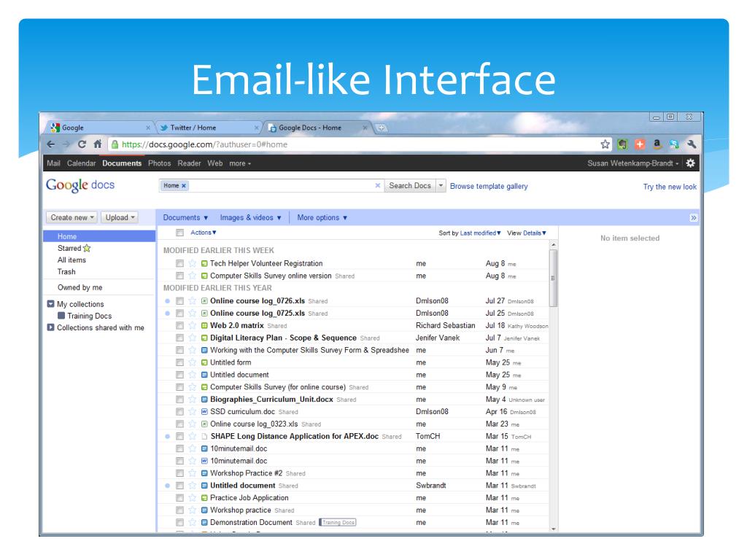Clear the search box with the X icon
The width and height of the screenshot is (747, 560).
pos(378,185)
